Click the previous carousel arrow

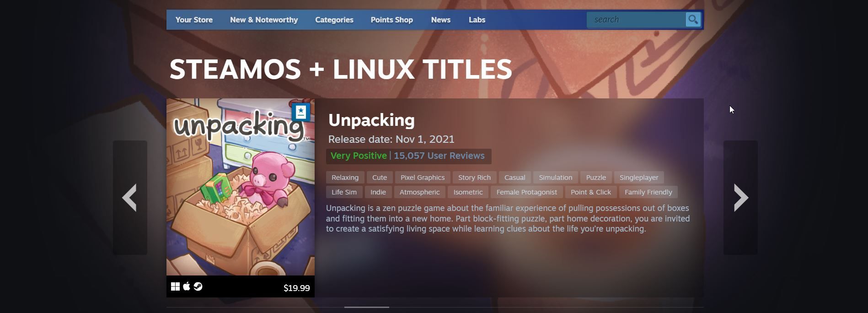[130, 198]
